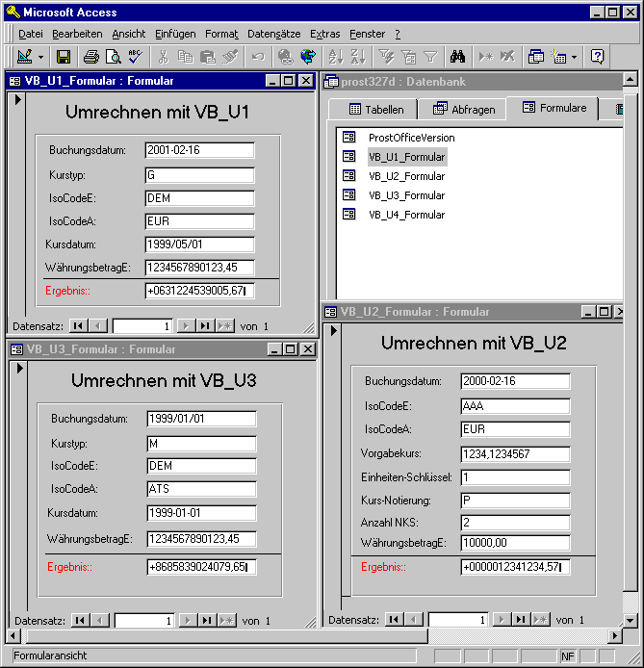Select VB_U3_Formular in database list
The image size is (644, 668).
point(406,195)
